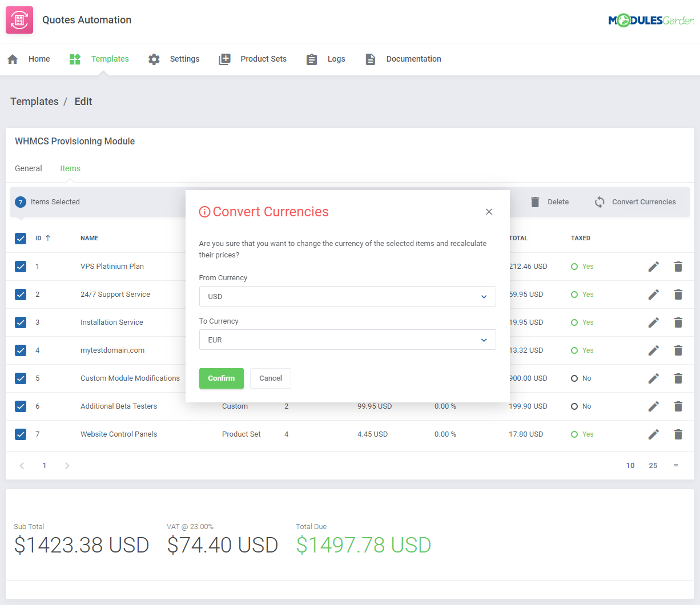
Task: Open the To Currency dropdown
Action: point(347,339)
